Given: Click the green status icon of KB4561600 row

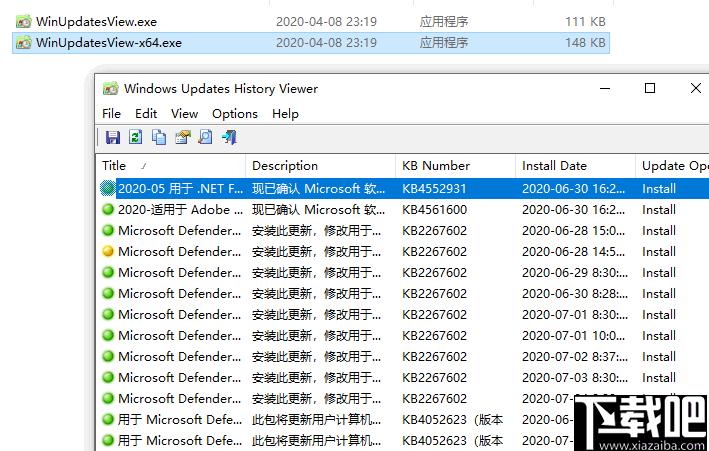Looking at the screenshot, I should 108,209.
